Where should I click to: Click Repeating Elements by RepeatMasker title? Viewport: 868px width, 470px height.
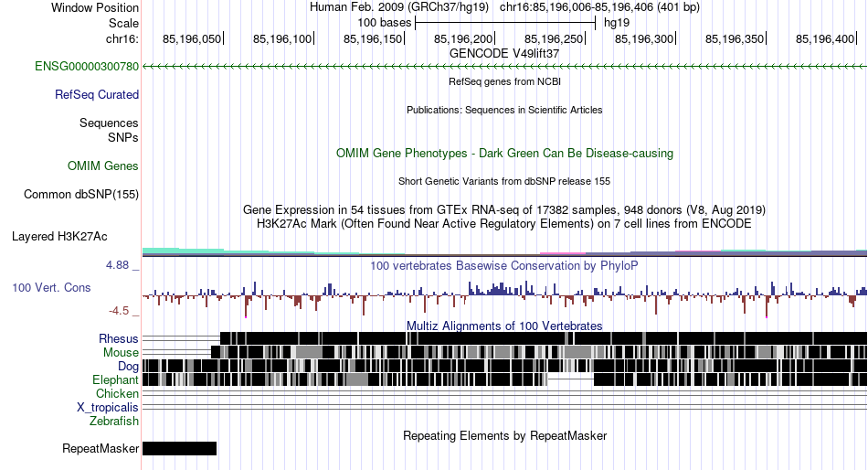(x=504, y=435)
